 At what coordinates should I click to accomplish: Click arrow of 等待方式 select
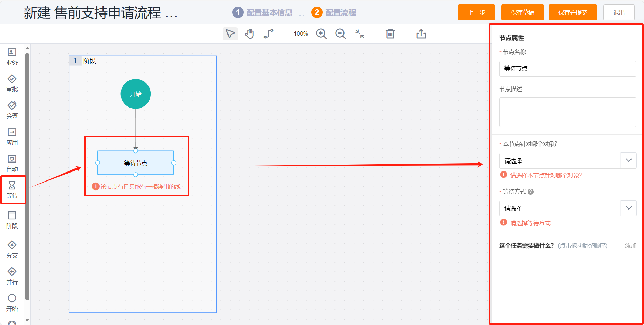pos(629,208)
